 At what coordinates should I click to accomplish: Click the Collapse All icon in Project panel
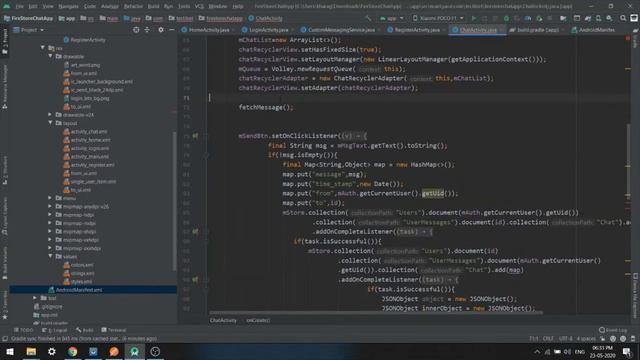[x=147, y=30]
